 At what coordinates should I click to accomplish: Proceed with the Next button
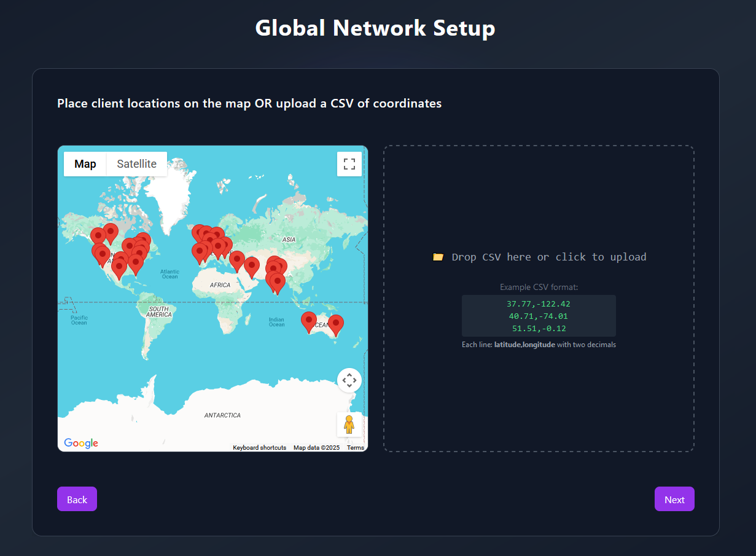click(674, 499)
